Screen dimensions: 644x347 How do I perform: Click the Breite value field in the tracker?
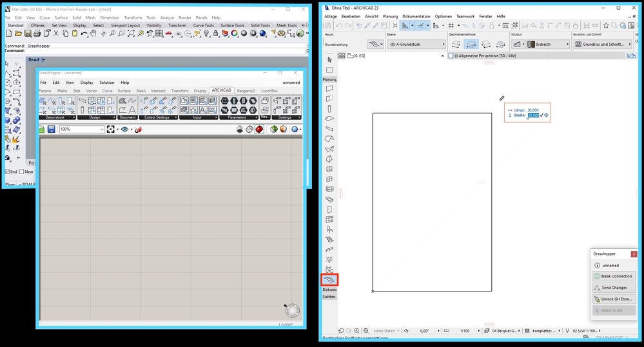(x=532, y=115)
